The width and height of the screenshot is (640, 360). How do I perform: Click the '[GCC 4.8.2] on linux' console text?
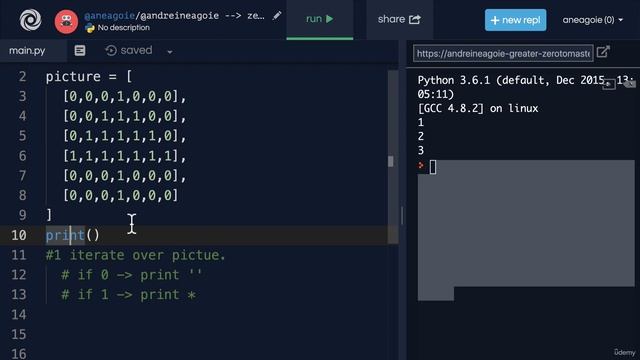478,109
